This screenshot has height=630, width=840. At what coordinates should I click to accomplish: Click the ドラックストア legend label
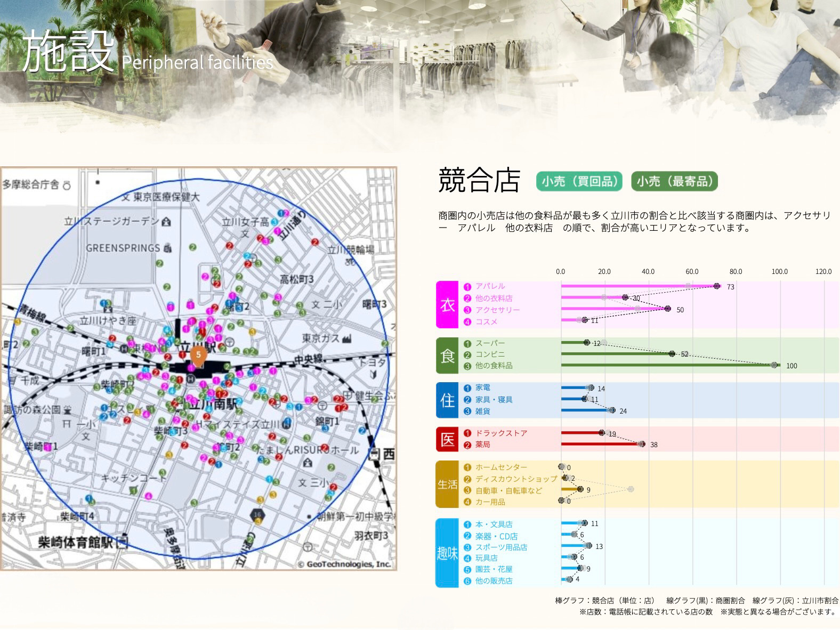[x=501, y=433]
